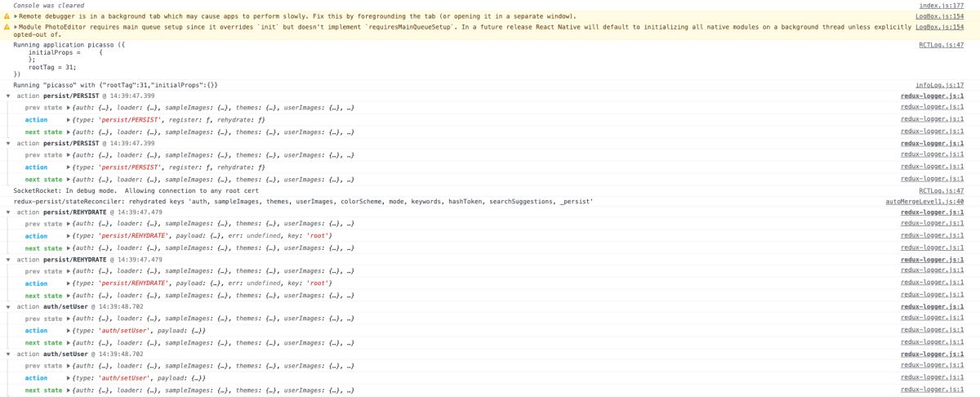
Task: Expand action payload object in first auth/setUser group
Action: pos(69,331)
